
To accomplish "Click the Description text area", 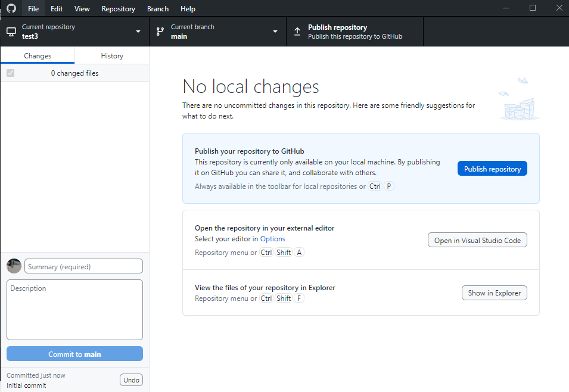I will point(74,310).
